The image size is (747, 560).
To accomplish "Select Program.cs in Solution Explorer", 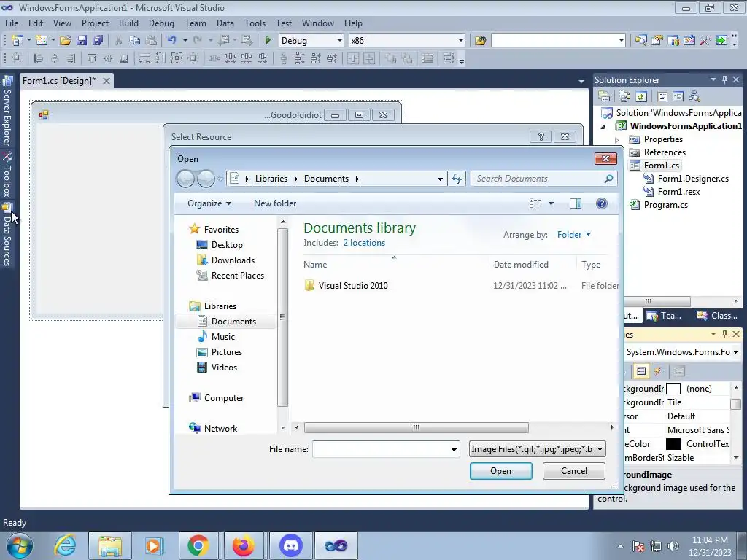I will point(665,205).
